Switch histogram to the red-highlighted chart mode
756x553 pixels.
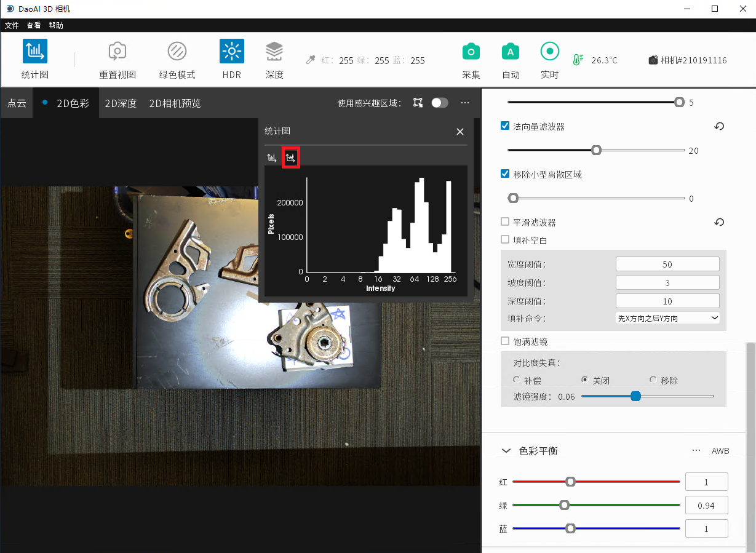(x=290, y=158)
